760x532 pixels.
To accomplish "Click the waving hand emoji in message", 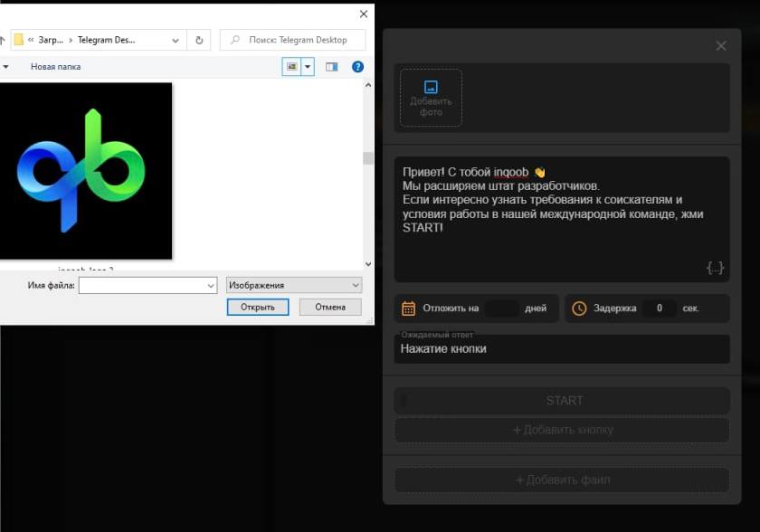I will pyautogui.click(x=539, y=172).
